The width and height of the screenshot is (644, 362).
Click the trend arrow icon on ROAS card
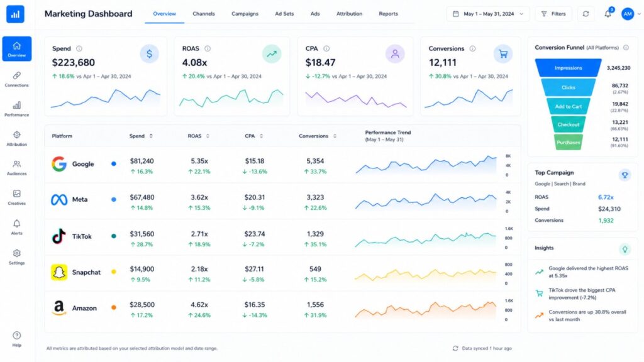coord(272,54)
